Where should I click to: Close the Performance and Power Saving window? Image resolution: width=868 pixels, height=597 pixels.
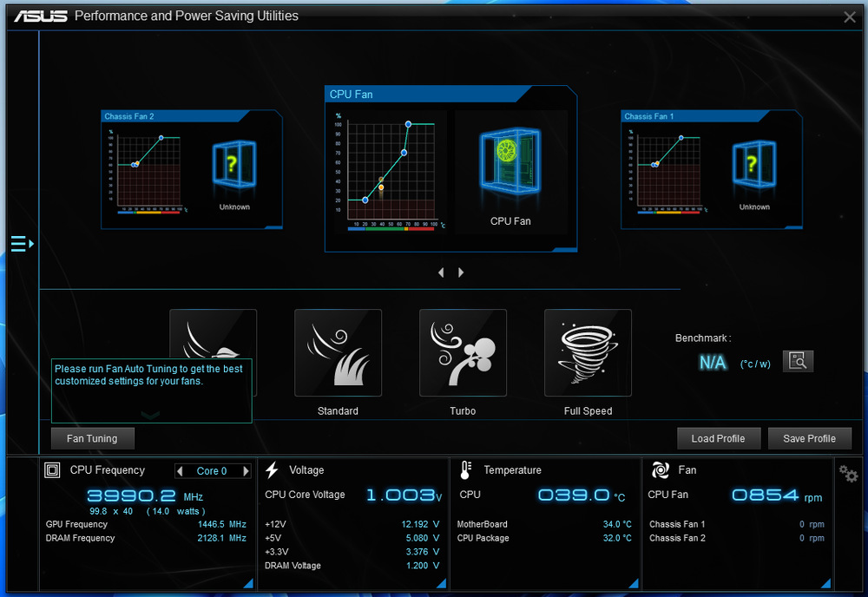850,17
